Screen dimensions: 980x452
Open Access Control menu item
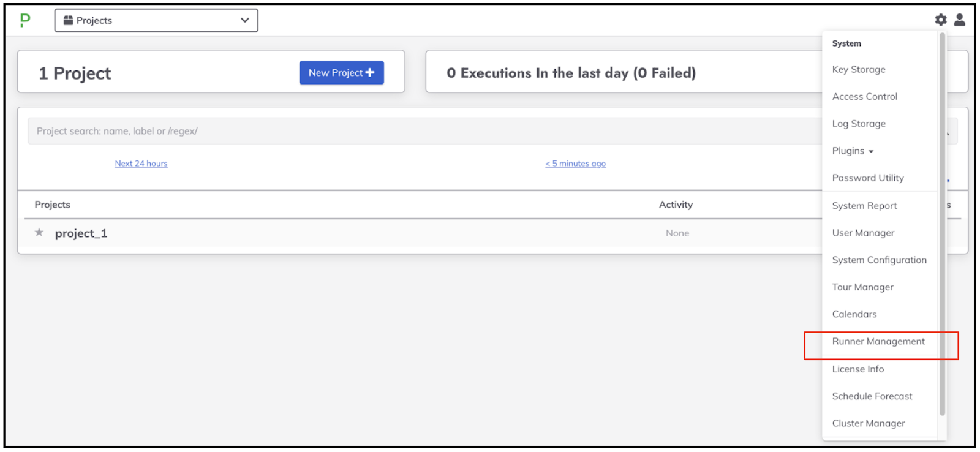(x=864, y=97)
